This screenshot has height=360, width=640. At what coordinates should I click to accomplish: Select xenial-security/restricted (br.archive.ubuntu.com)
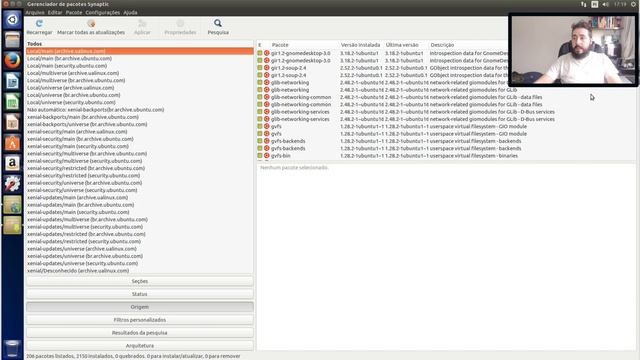(x=140, y=168)
